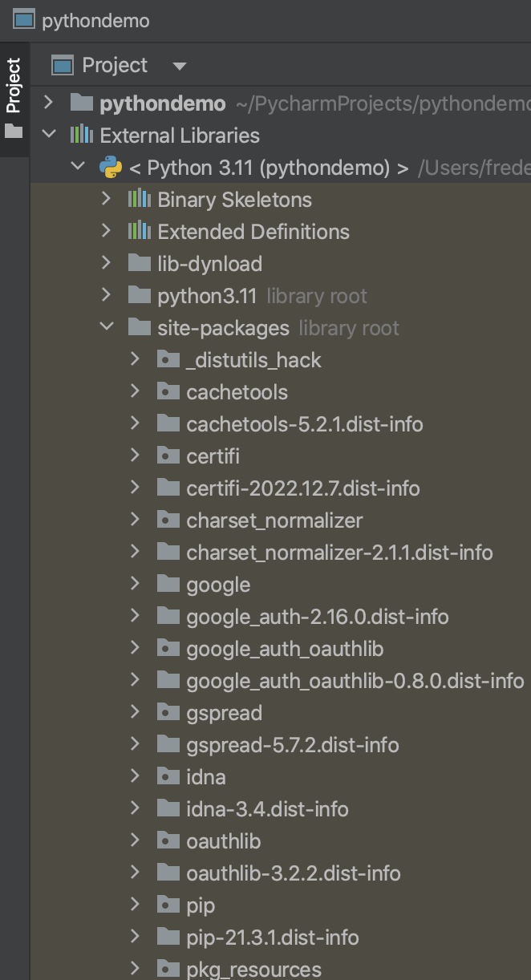The width and height of the screenshot is (531, 980).
Task: Select the pkg_resources tree item
Action: point(253,969)
